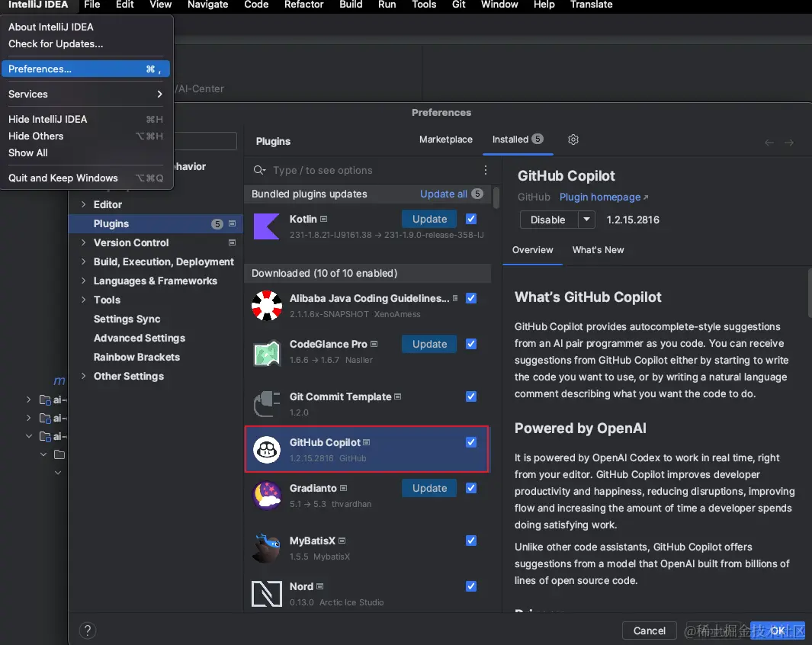The height and width of the screenshot is (645, 812).
Task: Toggle the CodeGlance Pro enabled checkbox
Action: click(x=471, y=344)
